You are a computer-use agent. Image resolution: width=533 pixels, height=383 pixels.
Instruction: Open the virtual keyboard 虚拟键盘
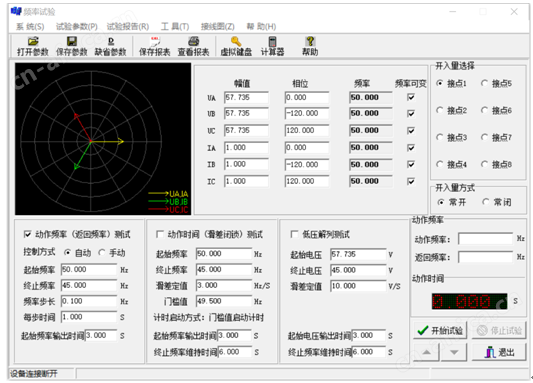[236, 46]
